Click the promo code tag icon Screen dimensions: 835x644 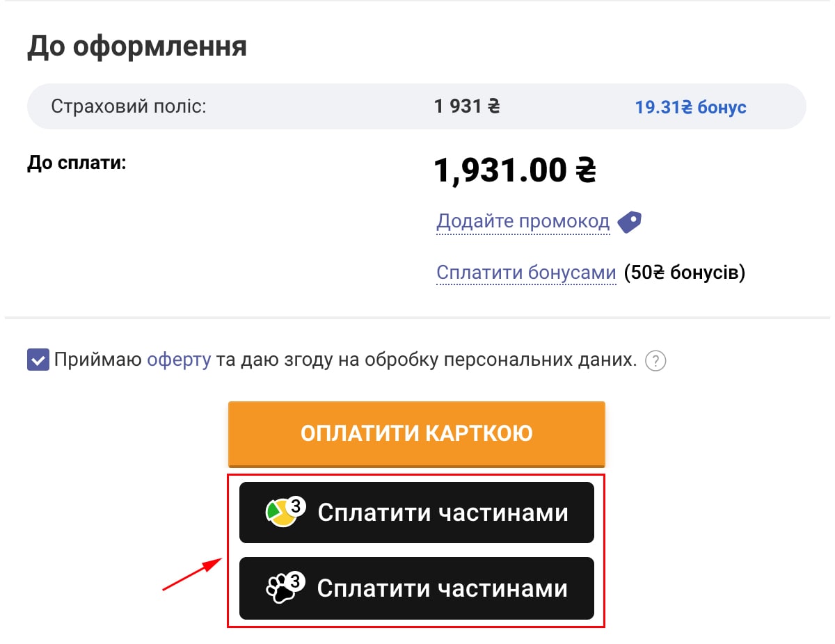[x=630, y=223]
